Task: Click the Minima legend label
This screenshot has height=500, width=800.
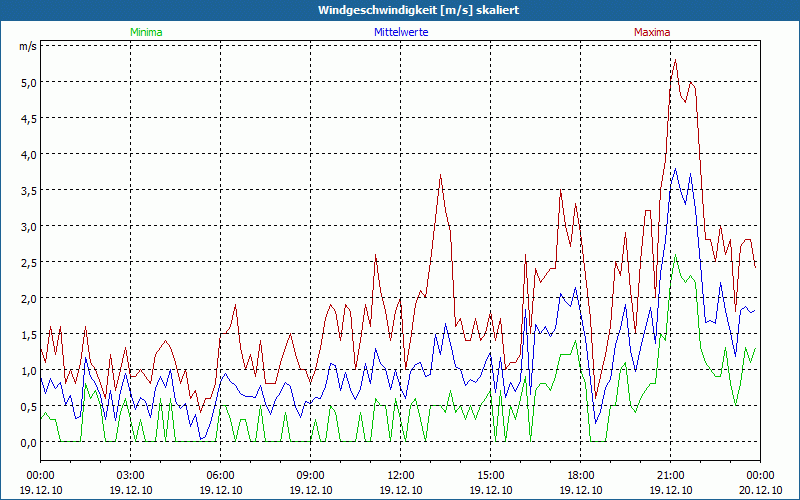Action: 146,32
